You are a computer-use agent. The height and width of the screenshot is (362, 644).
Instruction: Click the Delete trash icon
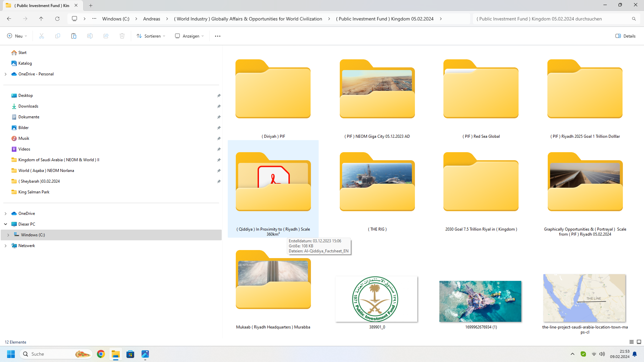click(x=122, y=36)
